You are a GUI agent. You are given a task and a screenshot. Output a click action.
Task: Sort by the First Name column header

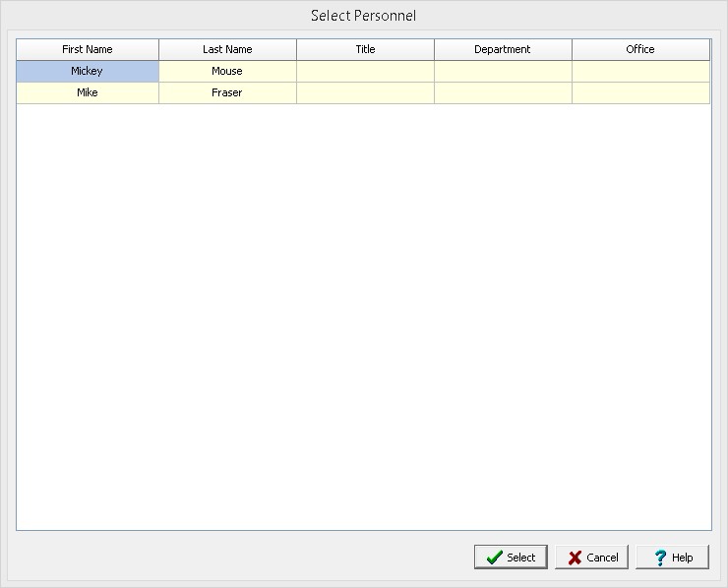[x=88, y=49]
